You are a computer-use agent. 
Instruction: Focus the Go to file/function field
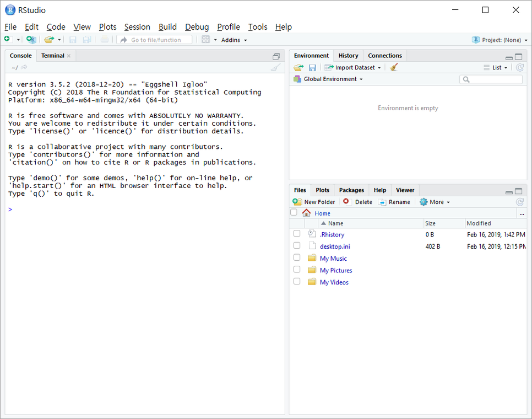[154, 40]
